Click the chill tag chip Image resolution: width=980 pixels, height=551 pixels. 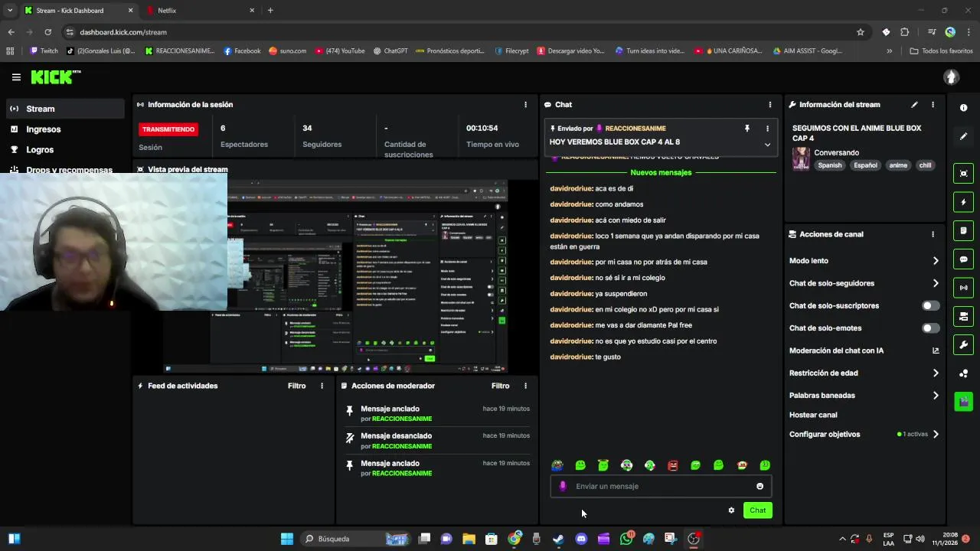[x=925, y=165]
